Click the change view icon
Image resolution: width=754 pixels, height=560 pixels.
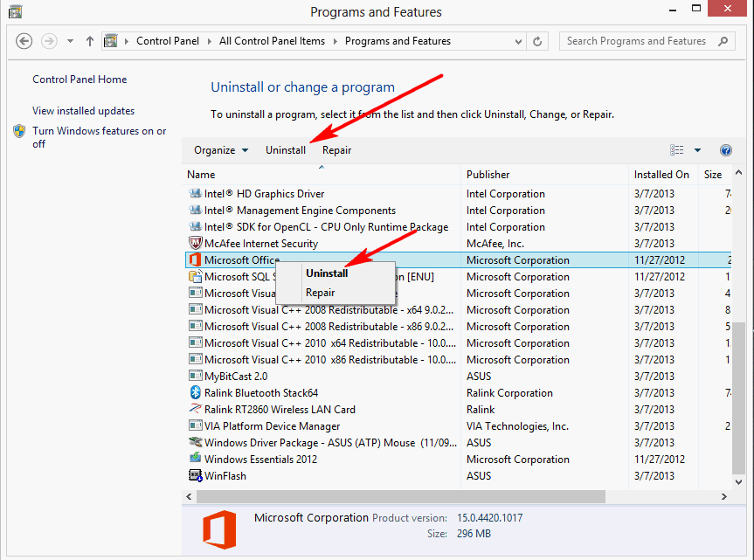click(676, 150)
